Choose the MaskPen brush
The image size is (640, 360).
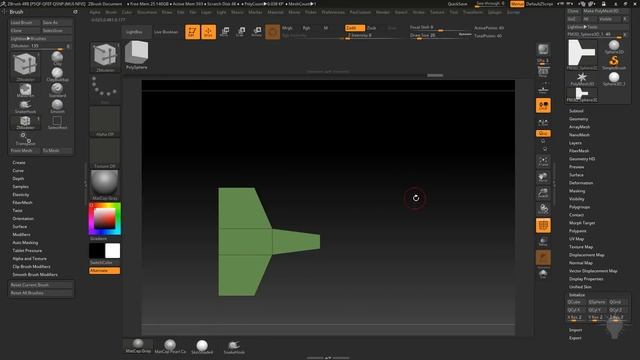pyautogui.click(x=25, y=91)
